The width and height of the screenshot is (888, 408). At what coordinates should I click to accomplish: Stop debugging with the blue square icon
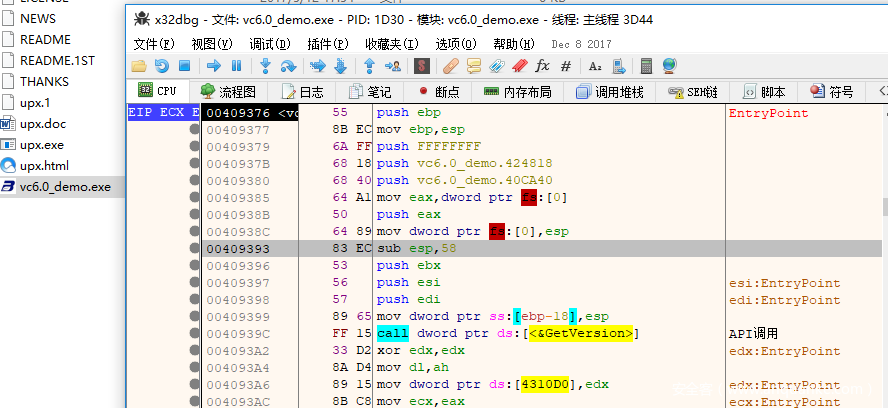[185, 66]
